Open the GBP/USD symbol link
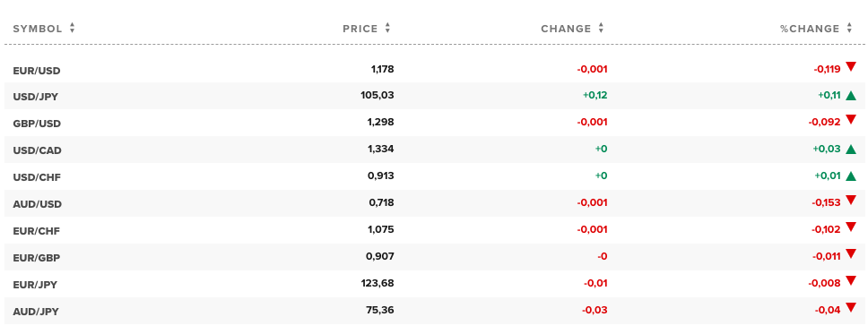The image size is (868, 334). coord(37,124)
